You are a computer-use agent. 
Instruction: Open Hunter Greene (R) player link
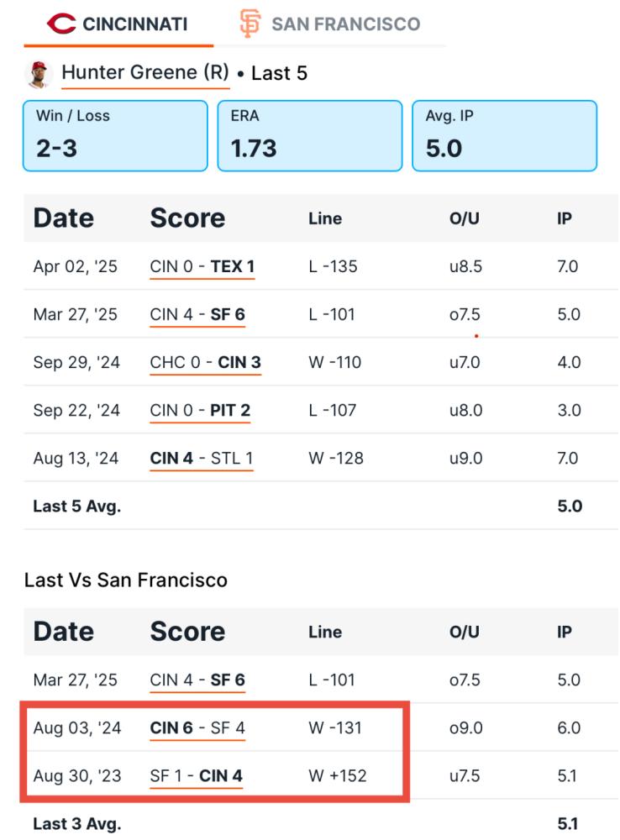[145, 73]
